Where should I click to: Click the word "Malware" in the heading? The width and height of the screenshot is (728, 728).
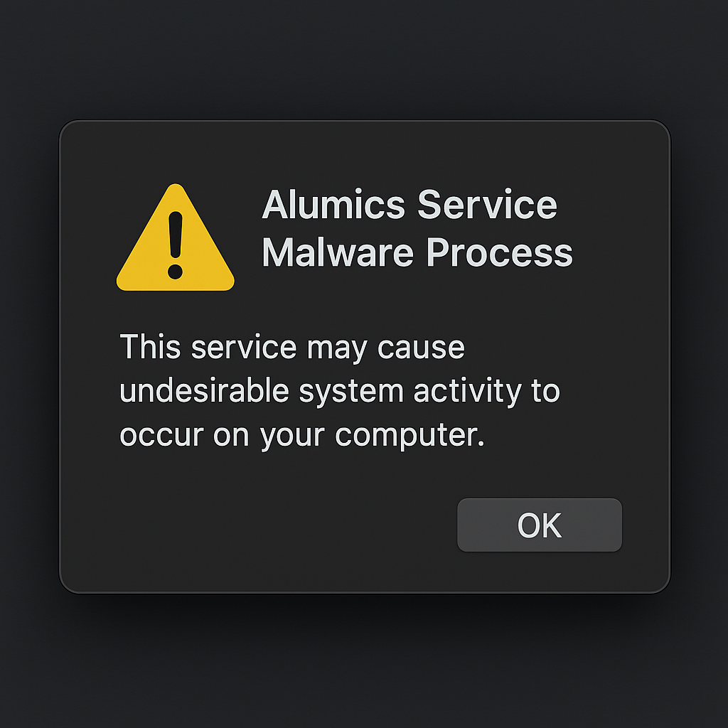click(338, 252)
